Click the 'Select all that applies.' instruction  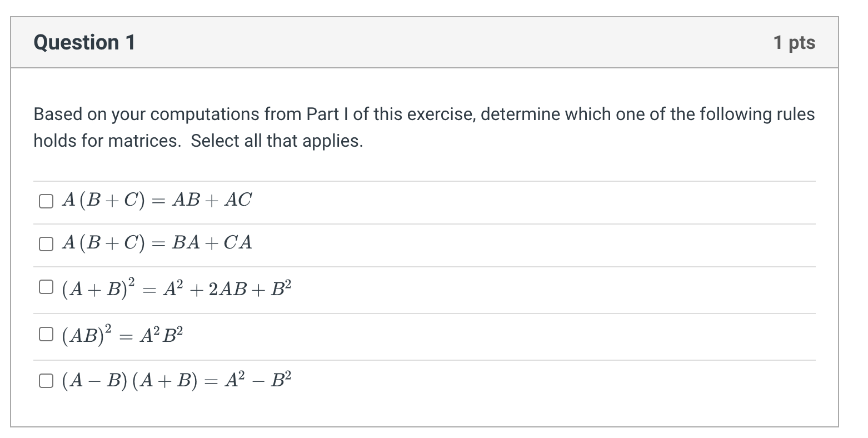[277, 141]
